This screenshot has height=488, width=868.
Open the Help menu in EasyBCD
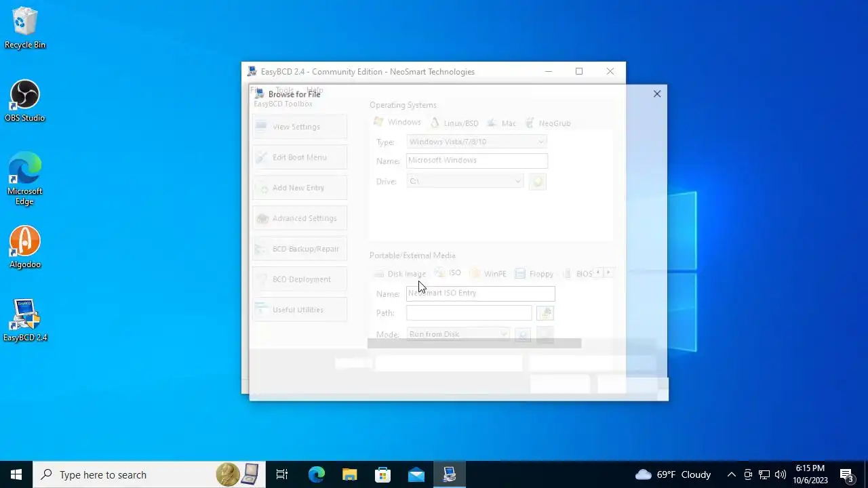tap(315, 89)
